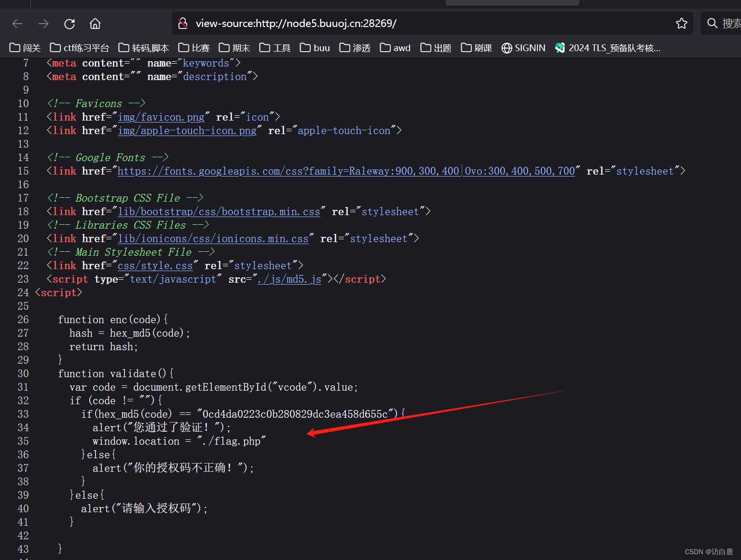Bookmark this page with the star icon
Image resolution: width=741 pixels, height=560 pixels.
pyautogui.click(x=681, y=23)
